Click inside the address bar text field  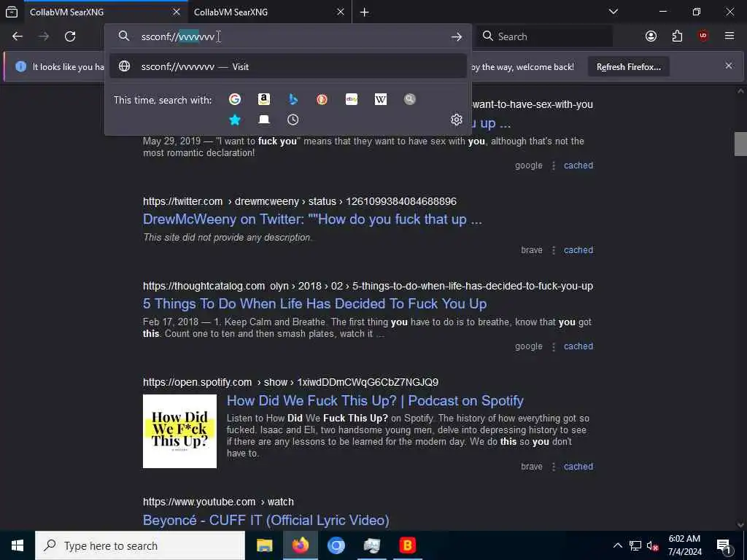[287, 36]
